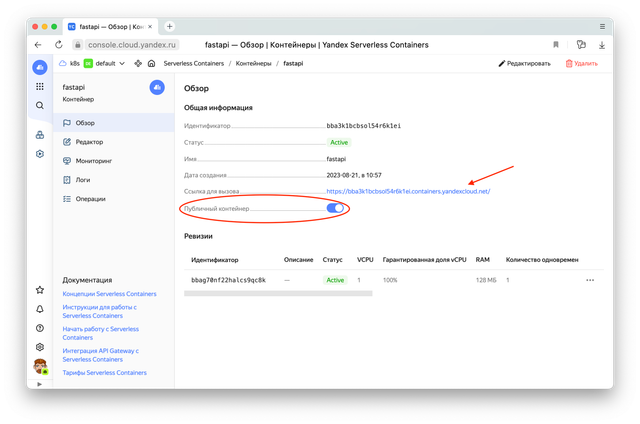Open the notifications bell icon
Viewport: 640px width, 424px height.
pyautogui.click(x=39, y=309)
